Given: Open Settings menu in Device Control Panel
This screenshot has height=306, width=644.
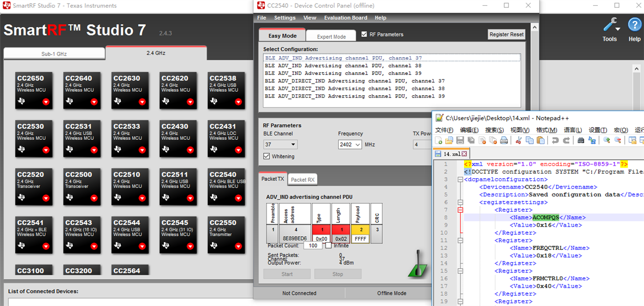Looking at the screenshot, I should [285, 18].
